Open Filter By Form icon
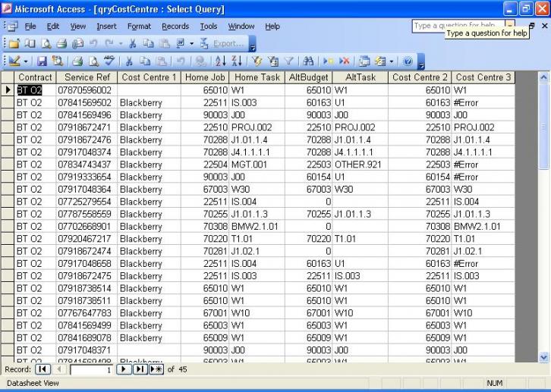The image size is (551, 392). click(x=273, y=61)
